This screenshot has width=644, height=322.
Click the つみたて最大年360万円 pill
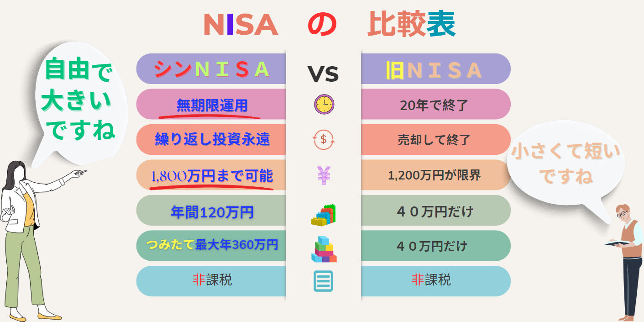[211, 246]
